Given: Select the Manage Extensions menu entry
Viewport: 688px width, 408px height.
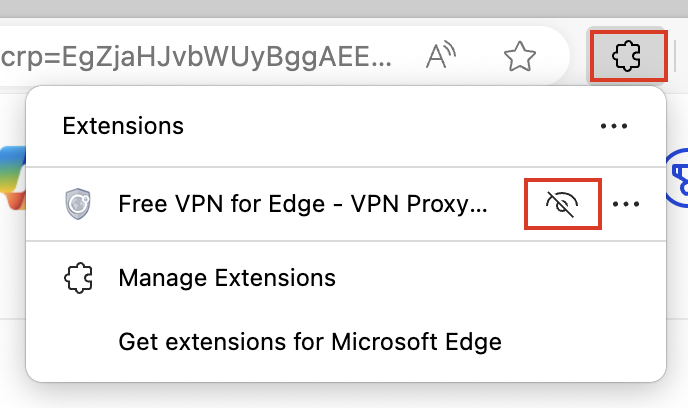Looking at the screenshot, I should 346,278.
